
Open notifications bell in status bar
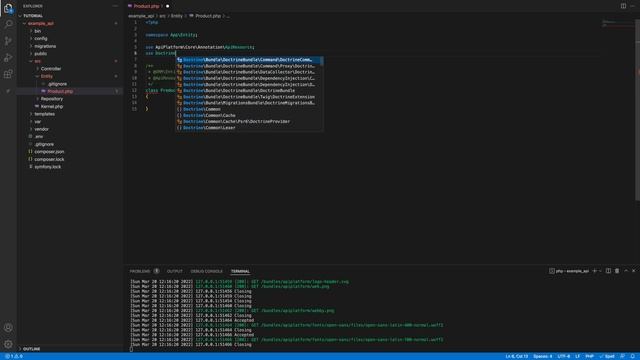(633, 356)
